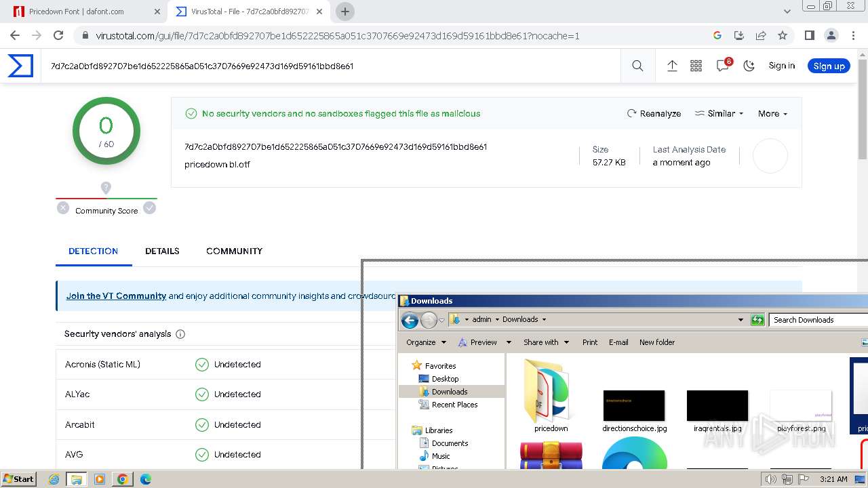Click the search magnifier icon in VirusTotal
Screen dimensions: 868x488
[637, 66]
